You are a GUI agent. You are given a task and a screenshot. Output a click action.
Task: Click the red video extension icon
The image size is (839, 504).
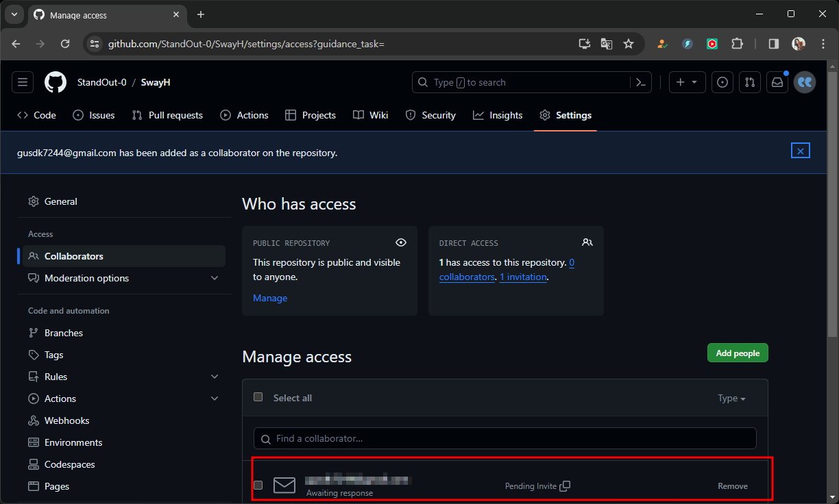[712, 44]
